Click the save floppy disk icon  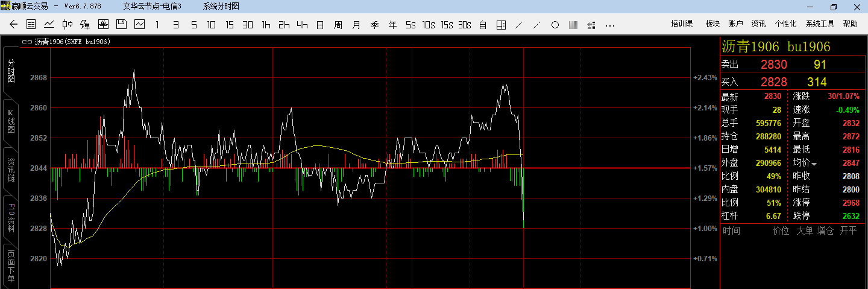pyautogui.click(x=121, y=25)
